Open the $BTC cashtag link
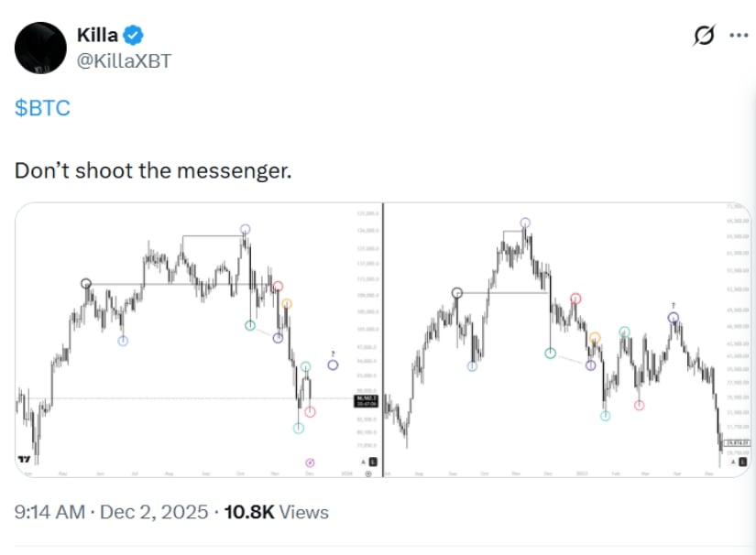Screen dimensions: 756x555 point(42,107)
